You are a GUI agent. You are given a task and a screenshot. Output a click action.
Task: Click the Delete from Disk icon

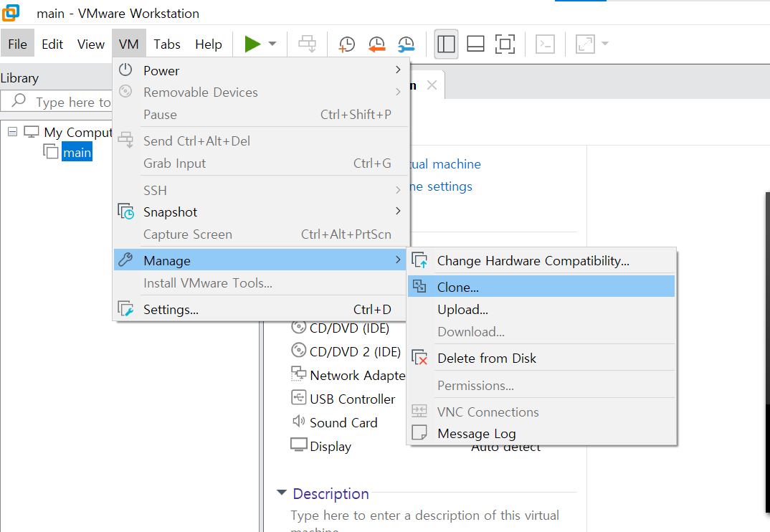click(x=420, y=358)
